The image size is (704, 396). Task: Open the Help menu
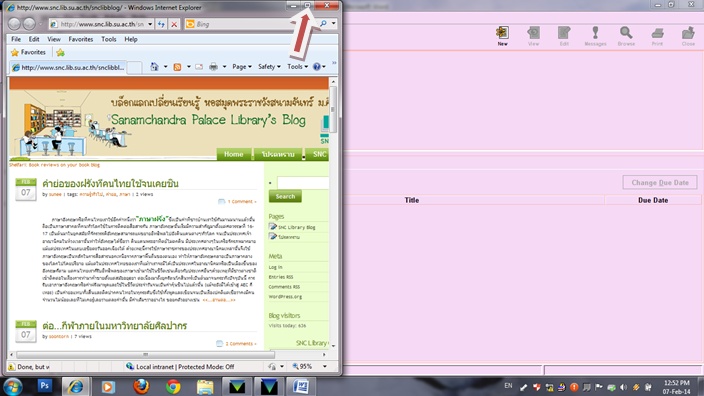(x=131, y=39)
